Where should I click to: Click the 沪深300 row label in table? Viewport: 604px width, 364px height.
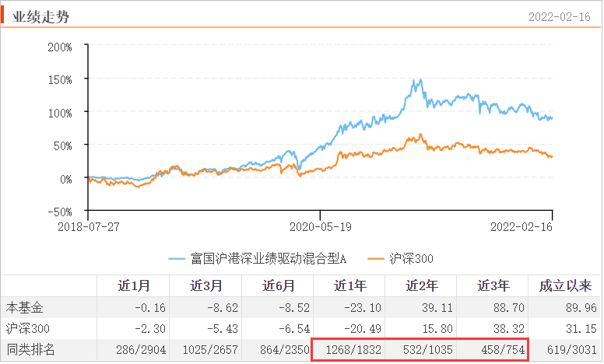[x=28, y=328]
